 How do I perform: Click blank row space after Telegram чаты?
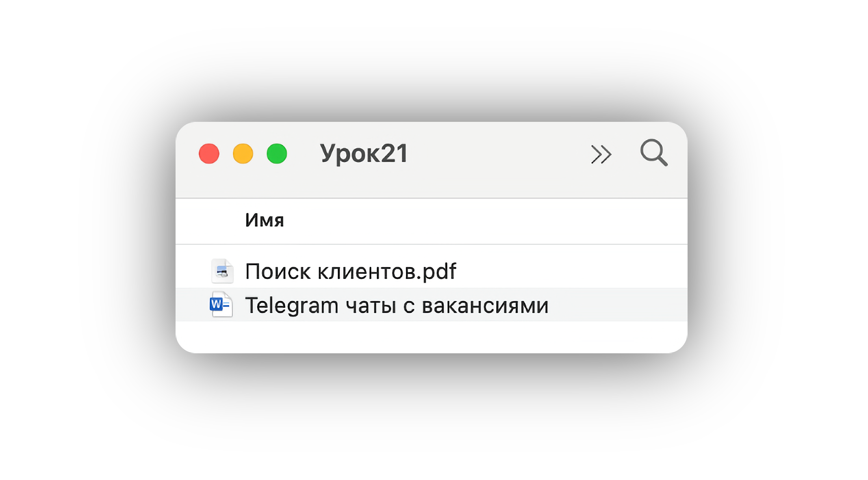pyautogui.click(x=618, y=305)
